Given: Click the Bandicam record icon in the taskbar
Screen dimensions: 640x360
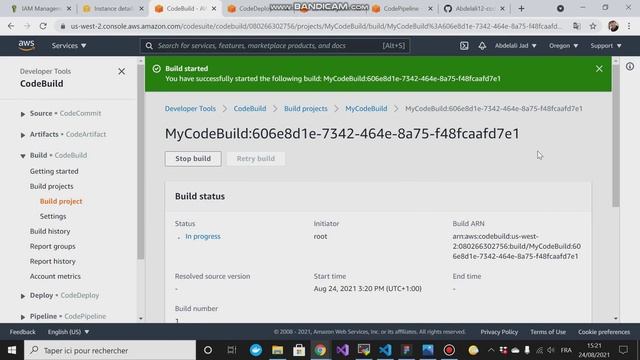Looking at the screenshot, I should [x=449, y=350].
